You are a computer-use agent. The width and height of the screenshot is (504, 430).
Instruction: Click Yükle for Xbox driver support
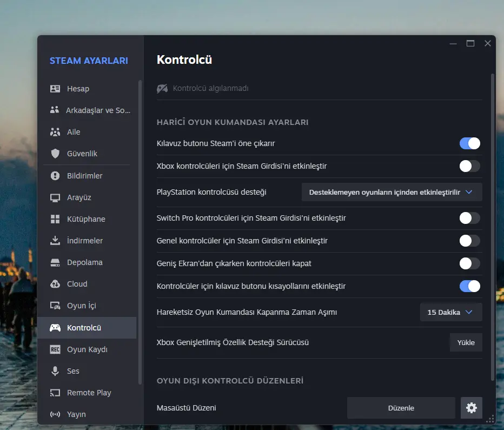(466, 342)
